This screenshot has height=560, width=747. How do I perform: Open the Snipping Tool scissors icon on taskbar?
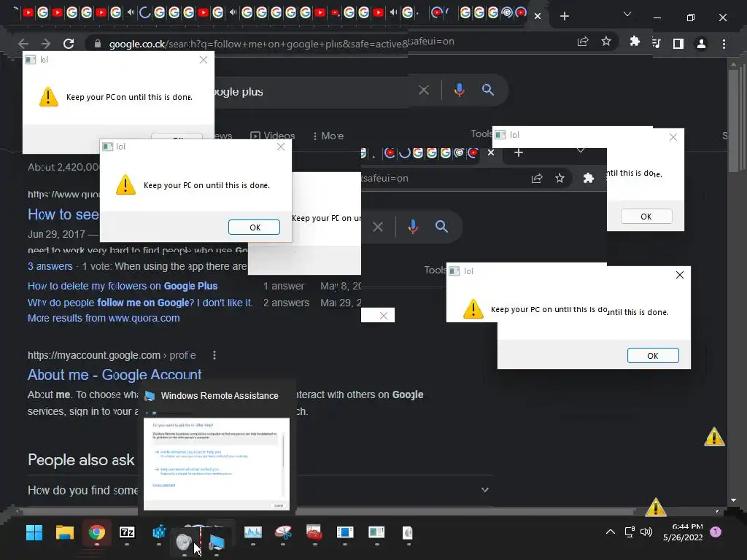284,532
